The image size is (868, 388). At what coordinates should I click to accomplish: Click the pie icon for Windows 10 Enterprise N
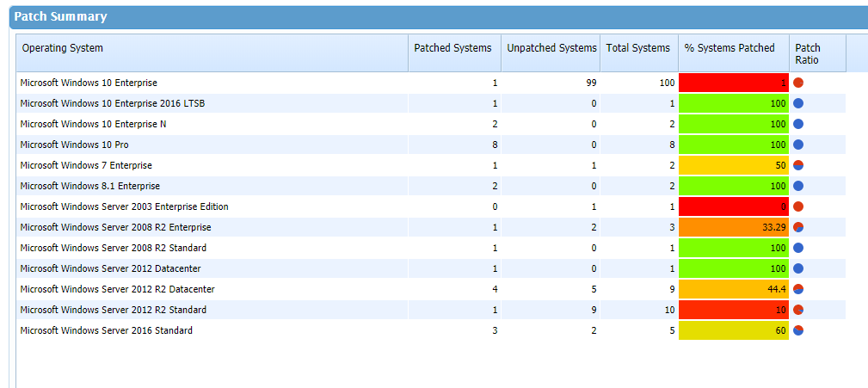tap(798, 124)
